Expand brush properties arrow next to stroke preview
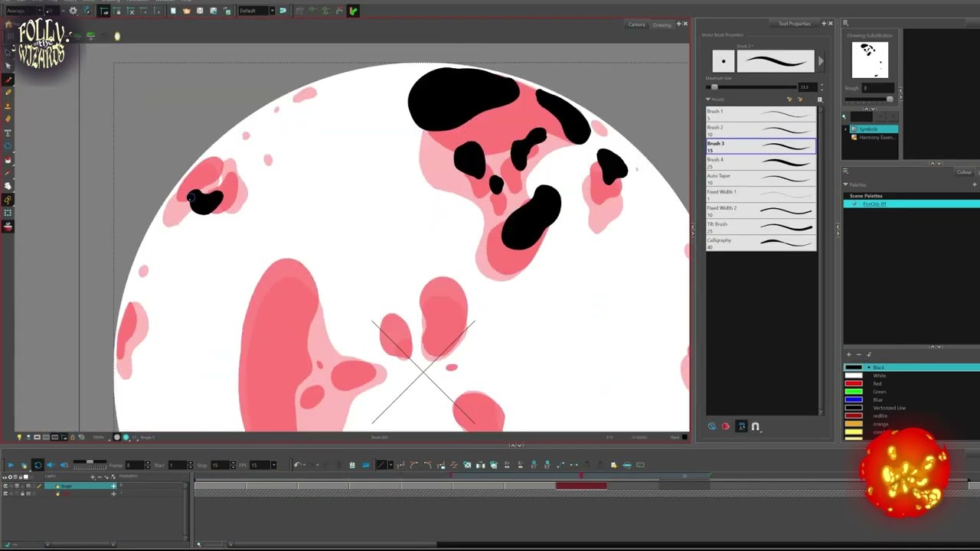Screen dimensions: 980x551 pyautogui.click(x=821, y=61)
